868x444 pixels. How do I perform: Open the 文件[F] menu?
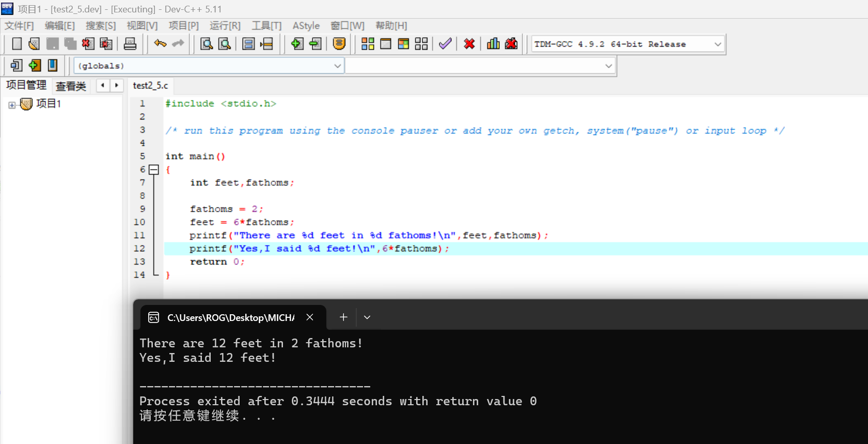[x=19, y=26]
